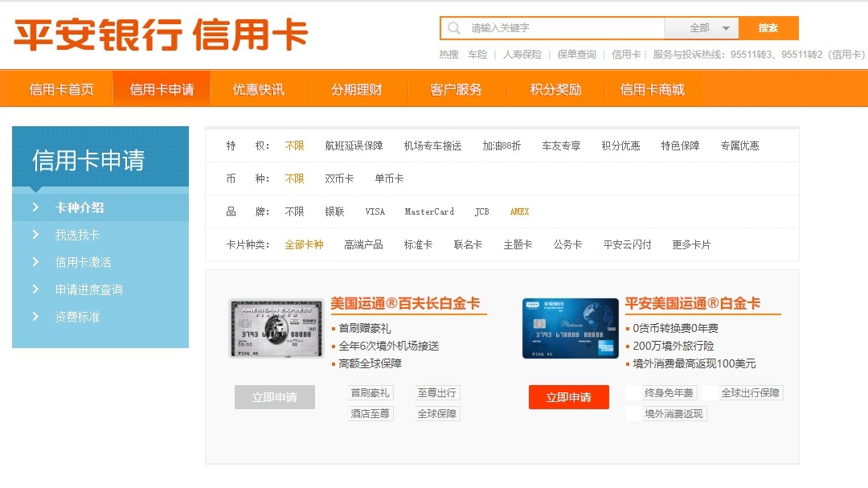868x488 pixels.
Task: Show 更多卡片 card types
Action: (x=691, y=244)
